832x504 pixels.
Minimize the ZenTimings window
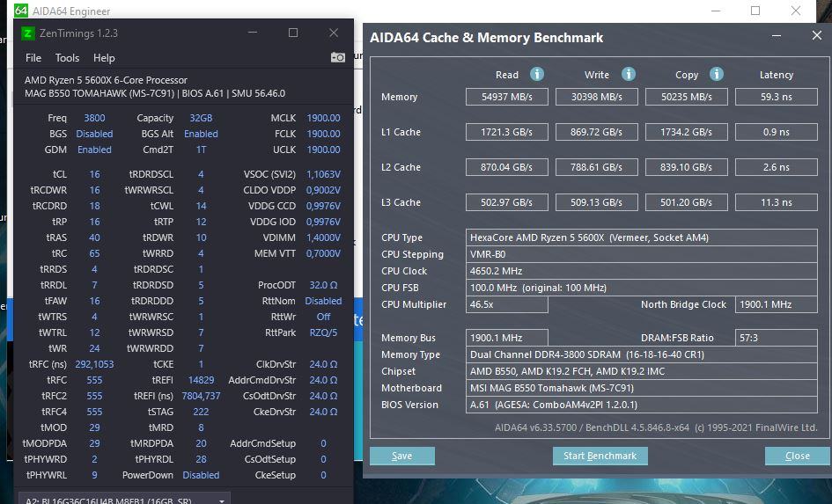(x=253, y=33)
